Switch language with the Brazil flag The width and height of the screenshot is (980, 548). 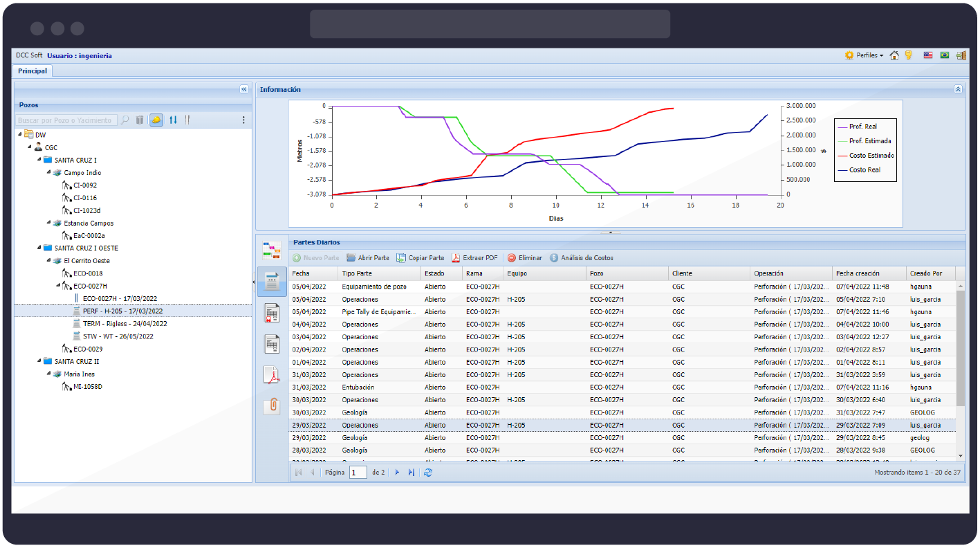[x=945, y=55]
